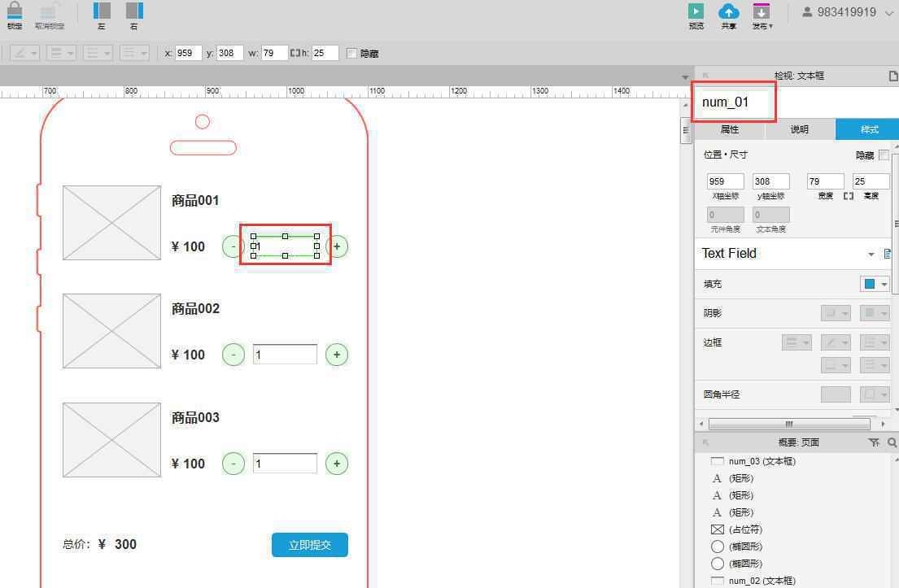The width and height of the screenshot is (899, 588).
Task: Click the 圆角半径 radius value field
Action: (836, 394)
